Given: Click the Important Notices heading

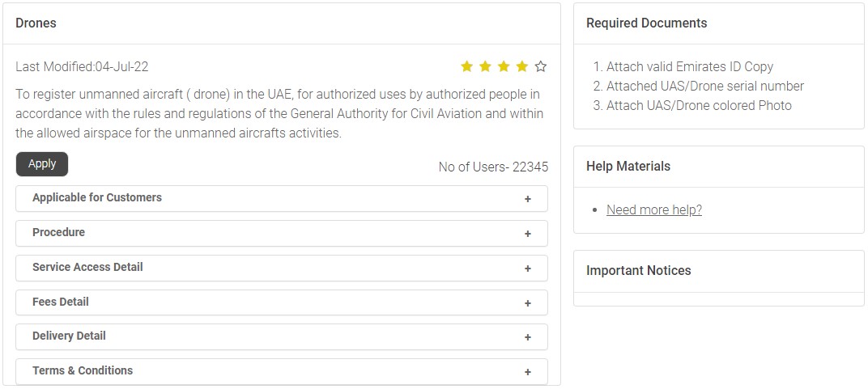Looking at the screenshot, I should pyautogui.click(x=639, y=271).
